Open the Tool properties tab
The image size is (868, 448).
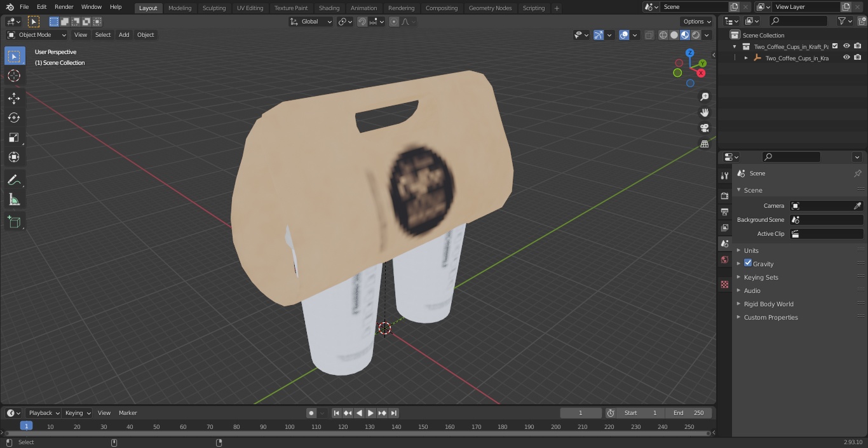pyautogui.click(x=724, y=176)
